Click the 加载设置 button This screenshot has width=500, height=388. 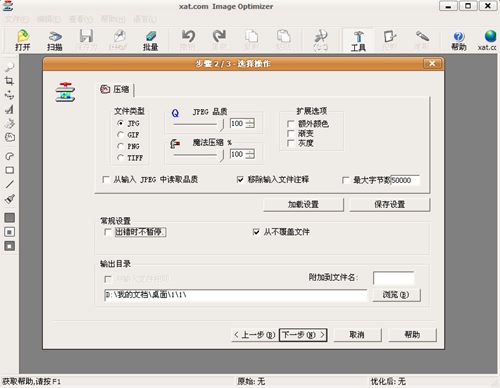(x=303, y=204)
